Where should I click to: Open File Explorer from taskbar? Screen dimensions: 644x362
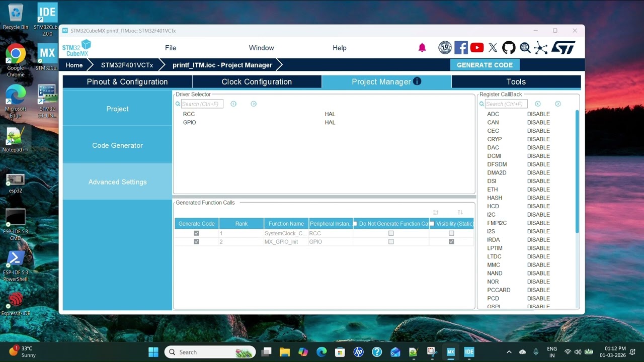285,352
